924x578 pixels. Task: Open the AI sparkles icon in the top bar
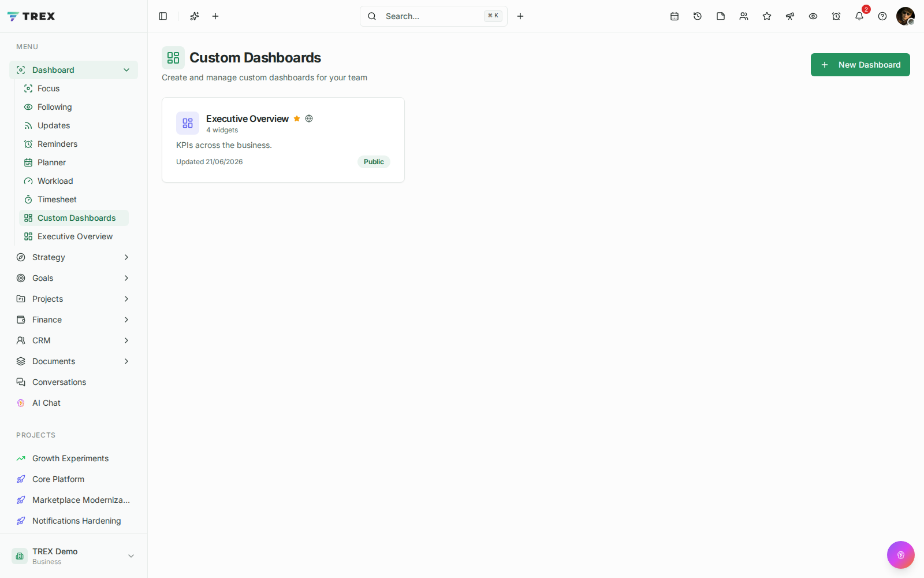[x=195, y=16]
